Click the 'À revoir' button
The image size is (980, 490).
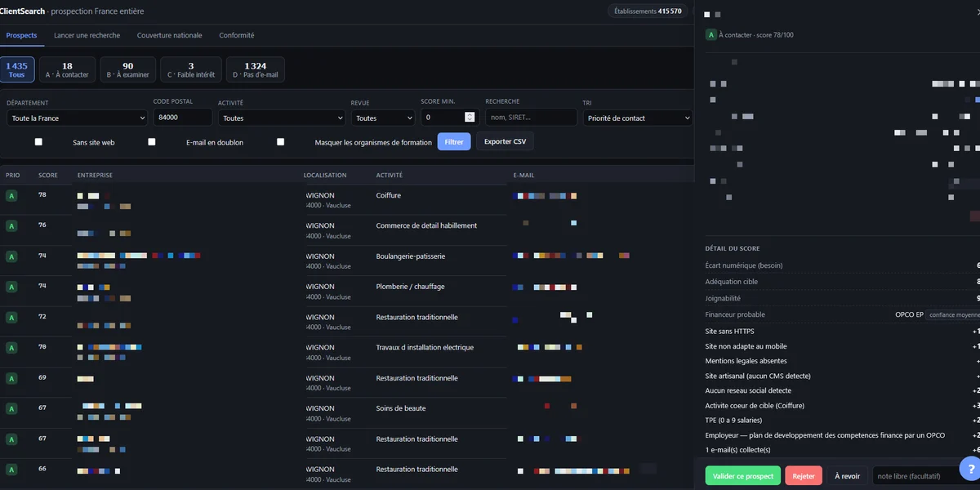click(x=847, y=476)
